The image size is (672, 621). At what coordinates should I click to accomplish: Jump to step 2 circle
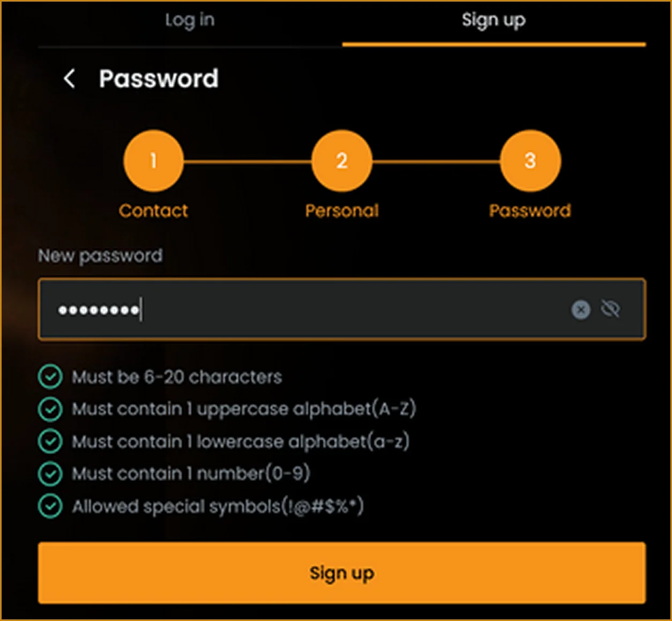tap(342, 160)
